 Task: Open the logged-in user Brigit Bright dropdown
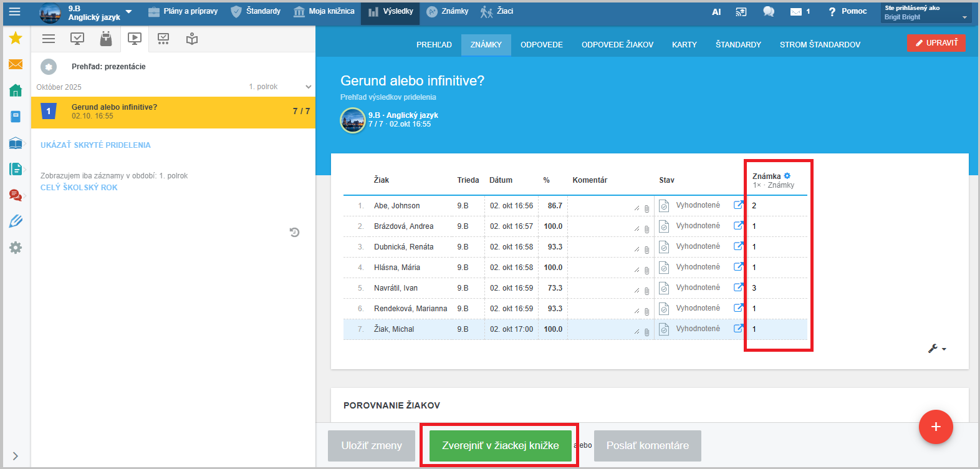pos(926,12)
